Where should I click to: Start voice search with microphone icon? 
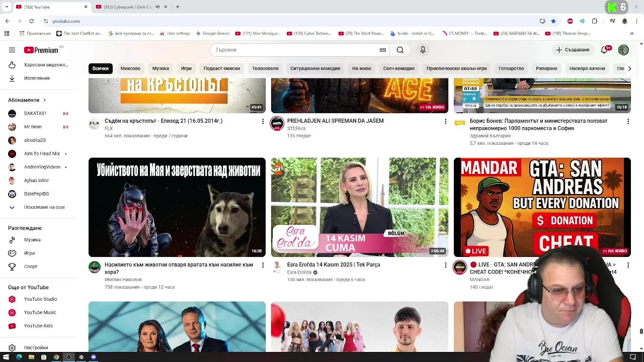pyautogui.click(x=423, y=50)
